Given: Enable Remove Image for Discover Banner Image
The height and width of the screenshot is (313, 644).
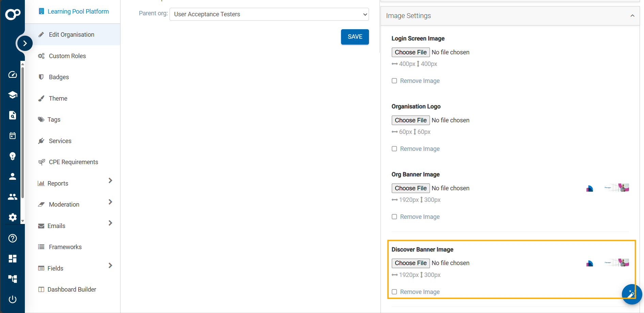Looking at the screenshot, I should coord(394,292).
